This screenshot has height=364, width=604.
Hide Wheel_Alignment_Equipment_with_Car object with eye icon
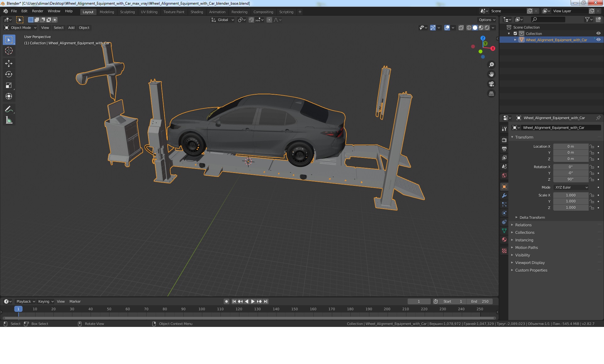click(598, 40)
